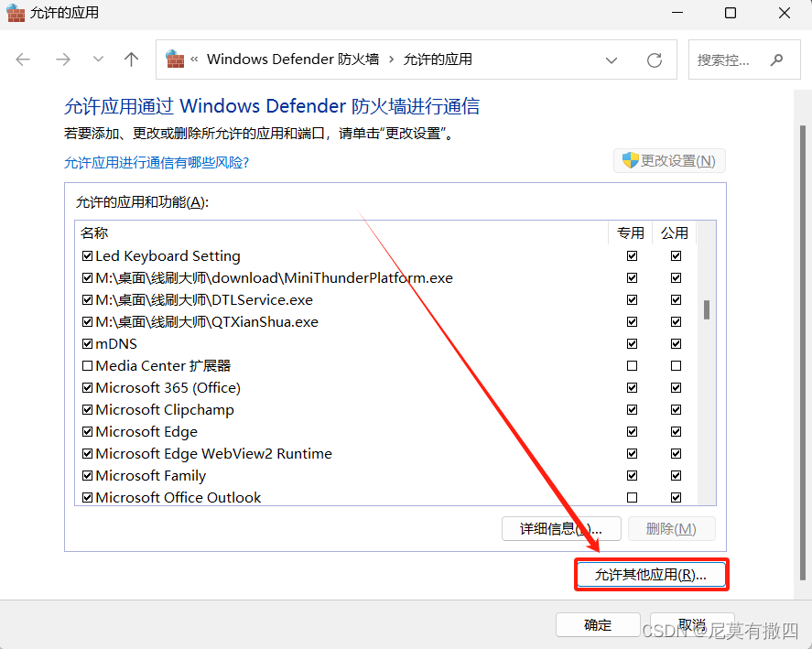Click the 公用 column header
The height and width of the screenshot is (649, 812).
coord(675,233)
